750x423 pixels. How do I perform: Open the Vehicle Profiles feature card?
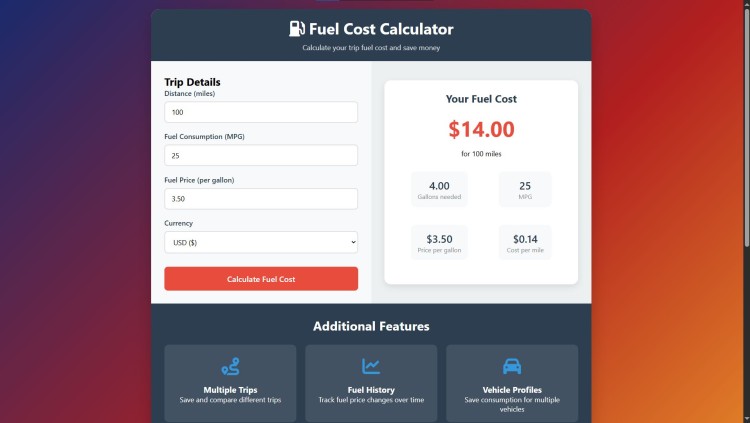(x=512, y=384)
